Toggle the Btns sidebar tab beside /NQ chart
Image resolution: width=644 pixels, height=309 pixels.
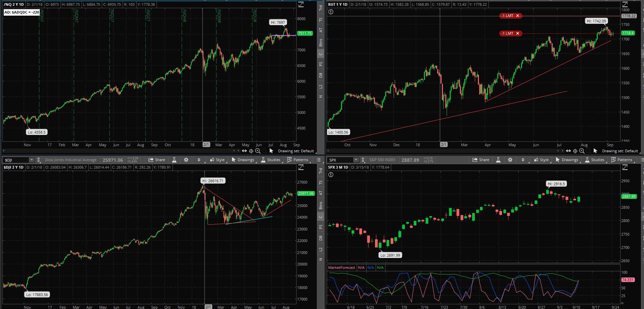pos(320,42)
